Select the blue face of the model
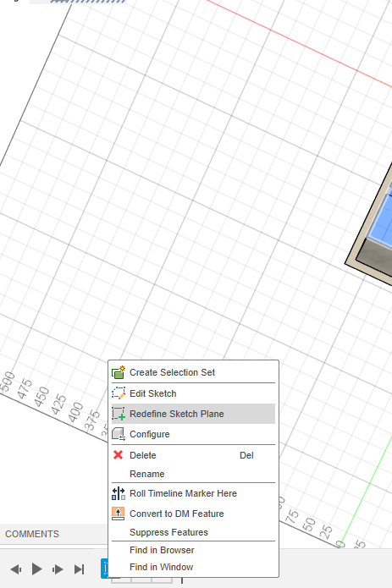The image size is (392, 588). 384,222
